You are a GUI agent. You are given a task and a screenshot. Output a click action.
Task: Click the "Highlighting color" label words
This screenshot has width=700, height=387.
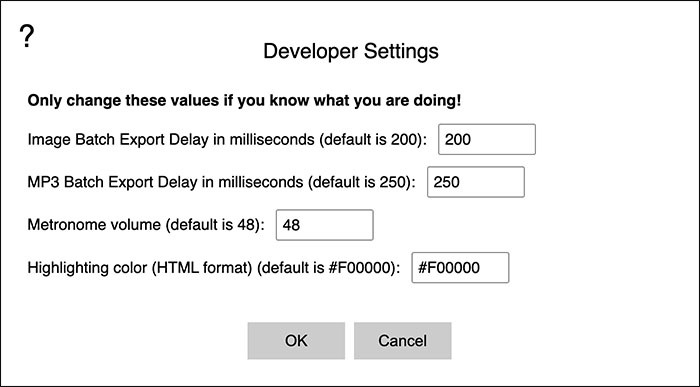click(88, 268)
